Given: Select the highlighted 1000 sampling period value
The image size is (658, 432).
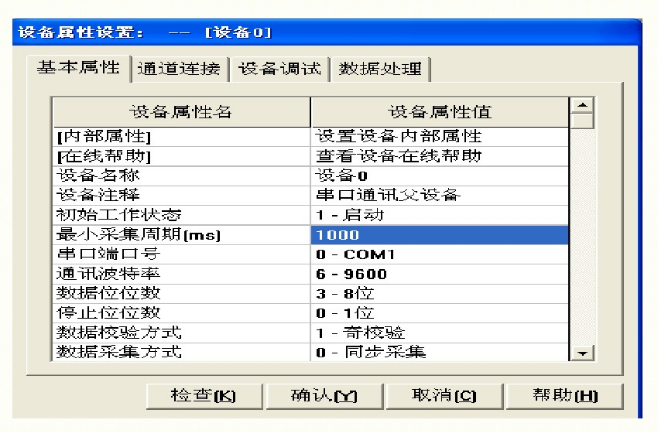Looking at the screenshot, I should pos(440,235).
